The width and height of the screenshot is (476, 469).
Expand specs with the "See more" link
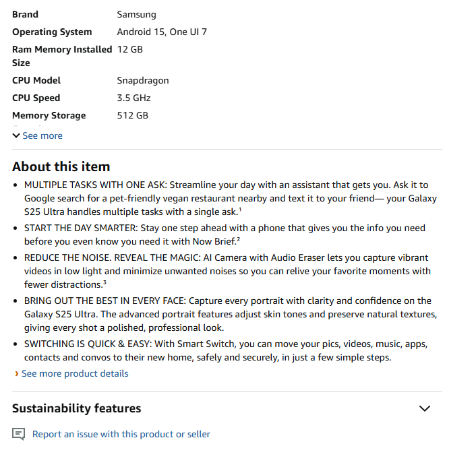coord(42,135)
